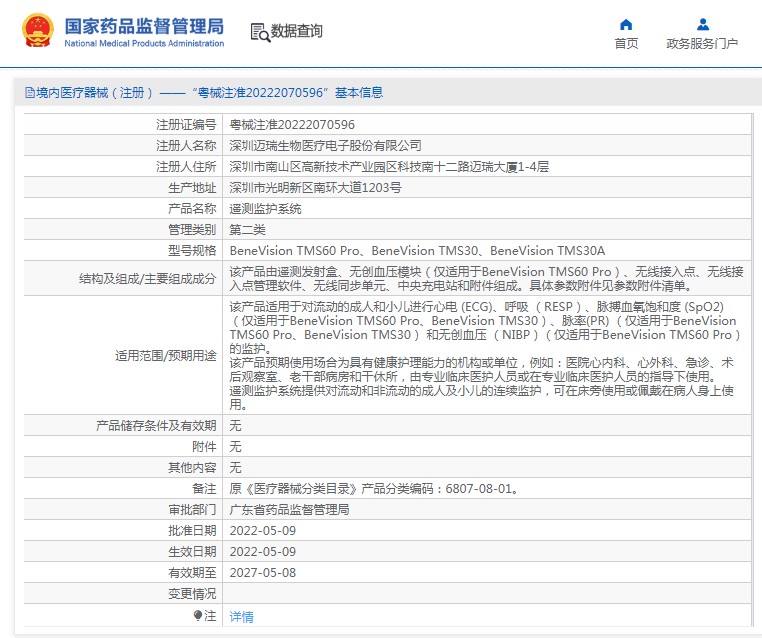Open the 首页 navigation text link
This screenshot has height=638, width=762.
click(x=626, y=44)
